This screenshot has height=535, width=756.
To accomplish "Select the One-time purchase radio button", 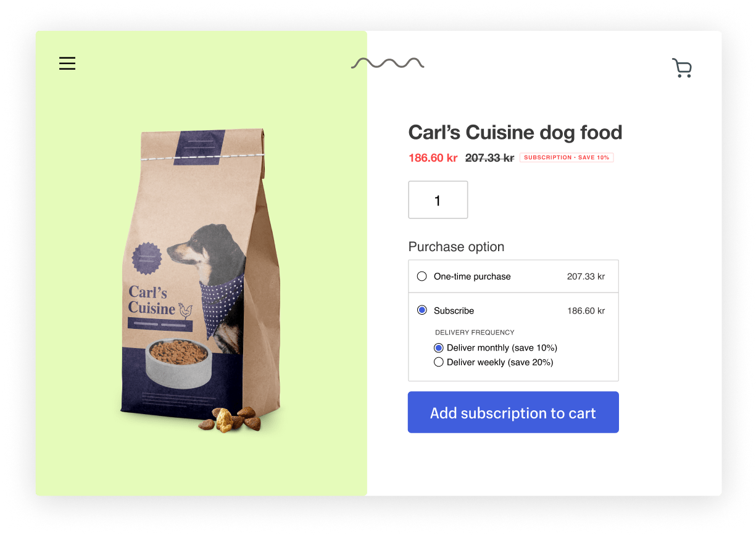I will (422, 276).
